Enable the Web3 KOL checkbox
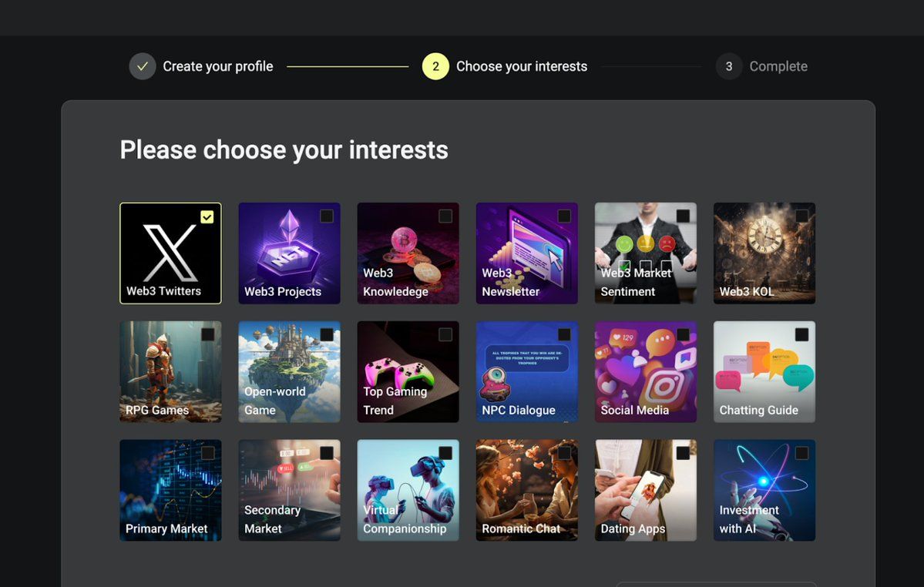 [x=801, y=216]
